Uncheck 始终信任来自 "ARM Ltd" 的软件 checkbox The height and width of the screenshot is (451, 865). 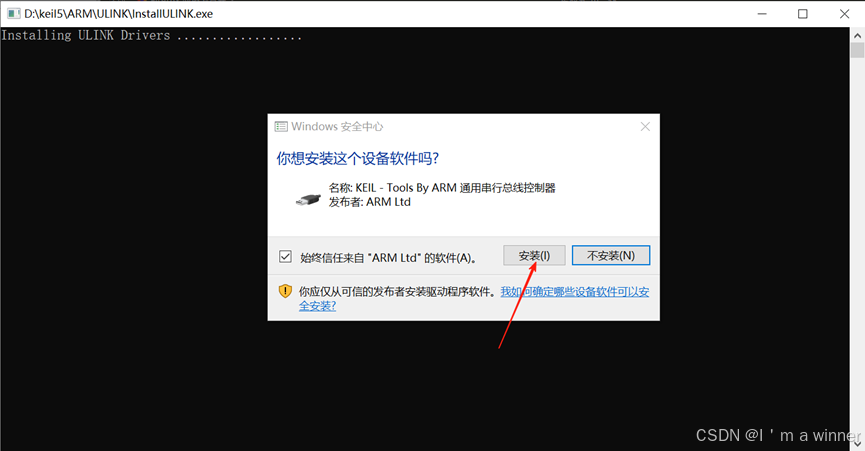click(x=285, y=256)
